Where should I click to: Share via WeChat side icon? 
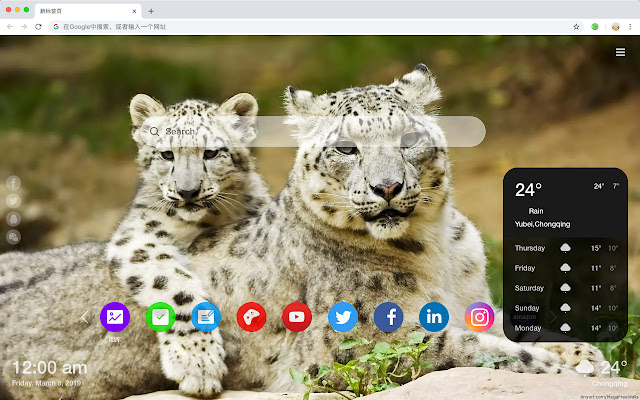[13, 237]
